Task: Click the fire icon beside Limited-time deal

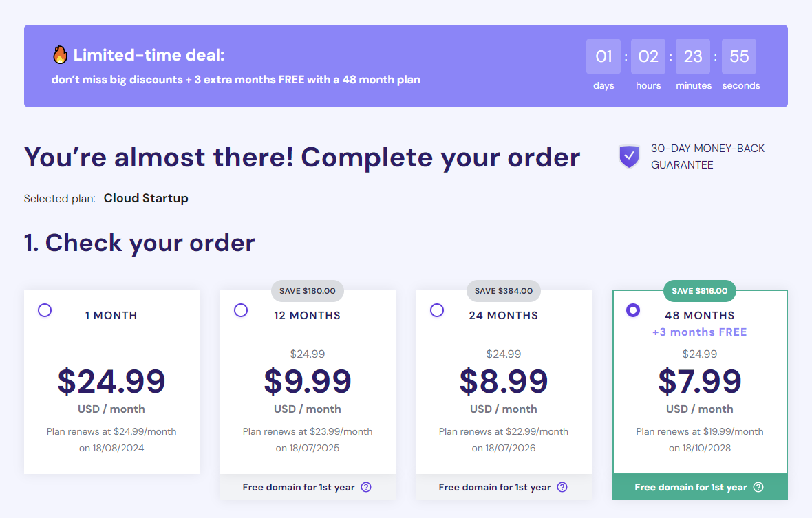Action: [x=60, y=55]
